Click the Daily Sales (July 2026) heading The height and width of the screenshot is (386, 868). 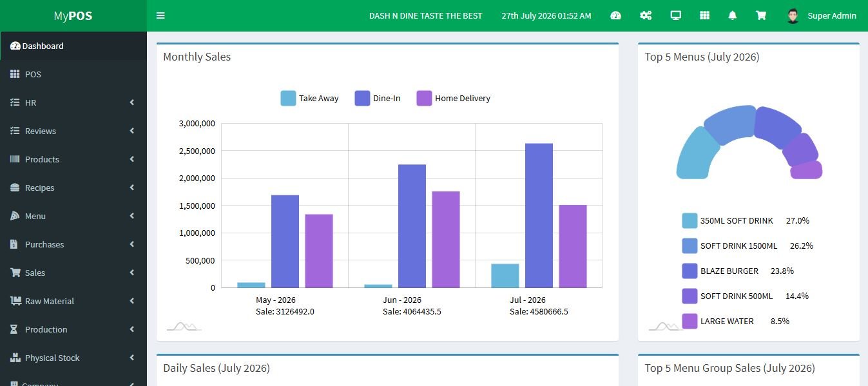coord(217,368)
